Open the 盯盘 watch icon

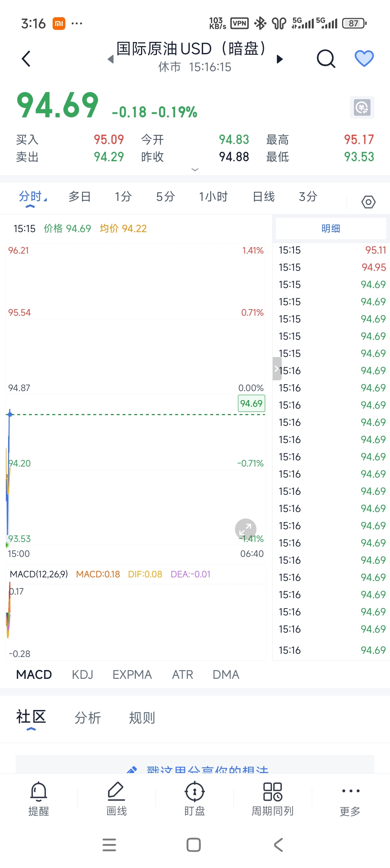195,798
